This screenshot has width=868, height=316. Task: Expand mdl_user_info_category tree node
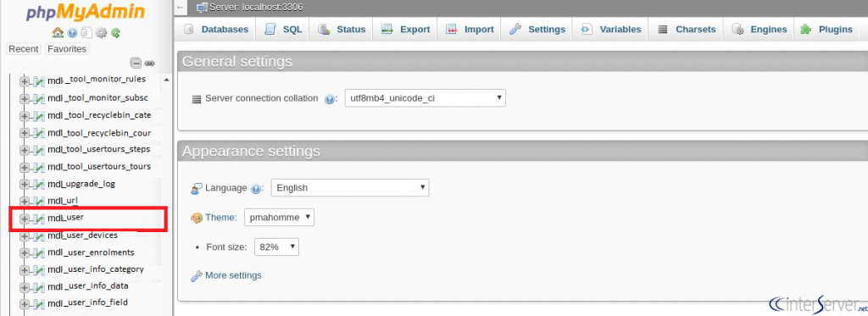tap(24, 270)
